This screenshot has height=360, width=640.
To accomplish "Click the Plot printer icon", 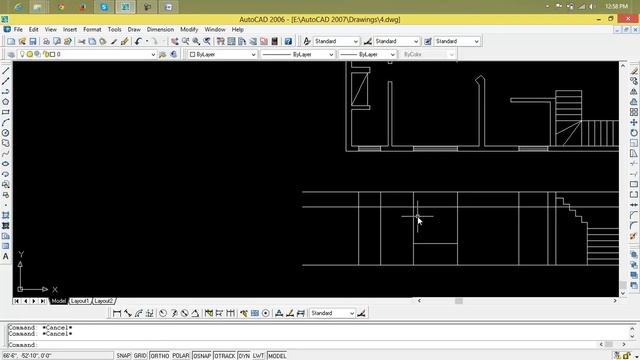I will [x=46, y=41].
